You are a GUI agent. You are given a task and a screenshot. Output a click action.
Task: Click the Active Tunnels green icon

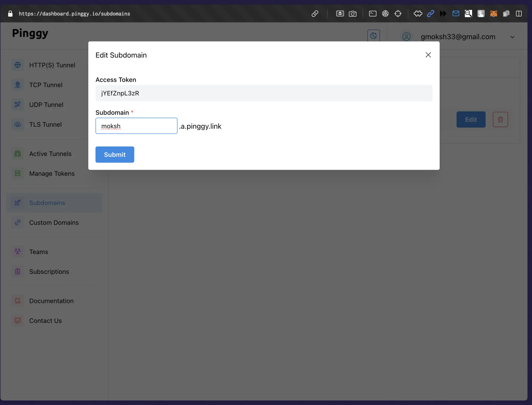click(x=17, y=154)
